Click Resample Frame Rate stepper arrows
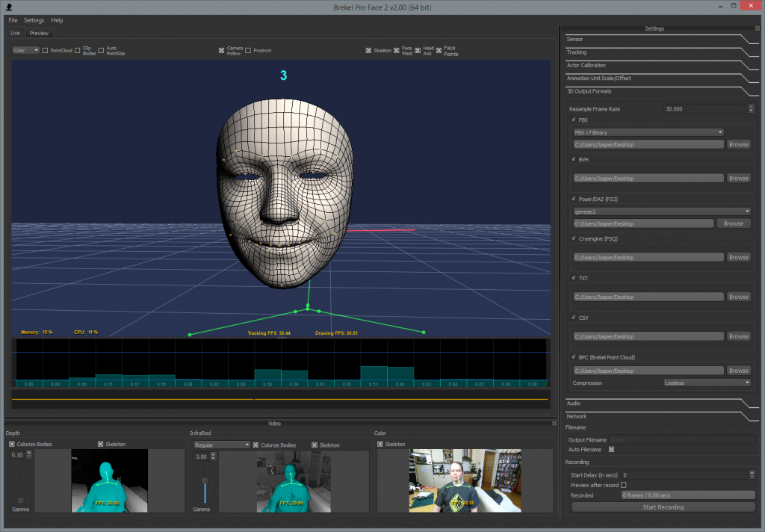This screenshot has width=765, height=532. tap(751, 109)
